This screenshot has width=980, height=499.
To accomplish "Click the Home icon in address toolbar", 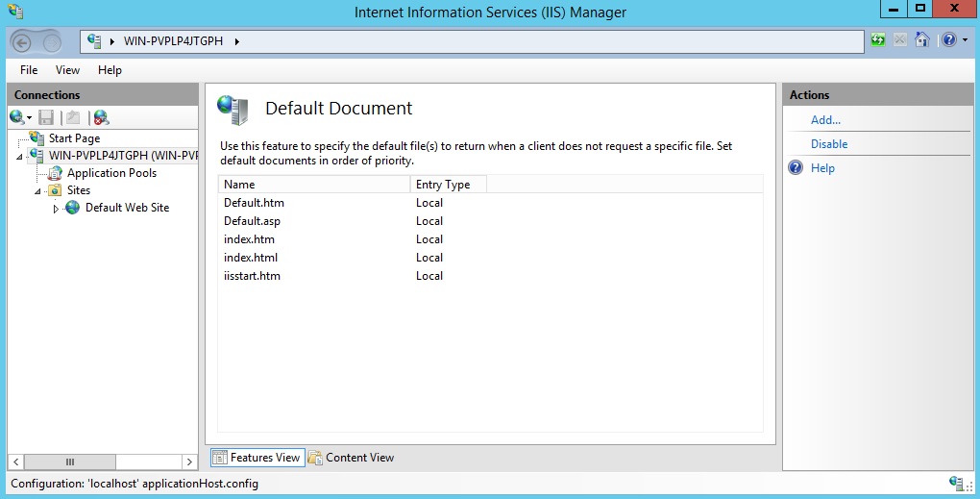I will pyautogui.click(x=922, y=40).
